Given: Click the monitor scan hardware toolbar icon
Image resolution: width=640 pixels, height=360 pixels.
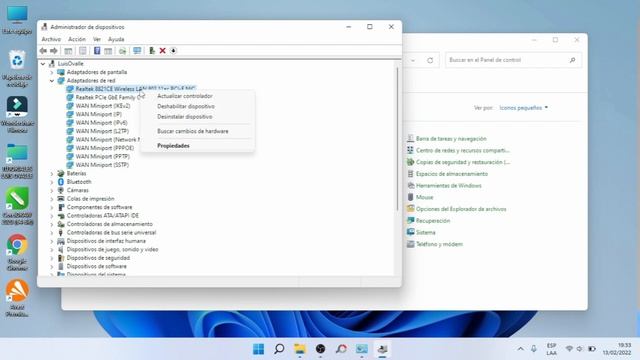Looking at the screenshot, I should [x=137, y=51].
